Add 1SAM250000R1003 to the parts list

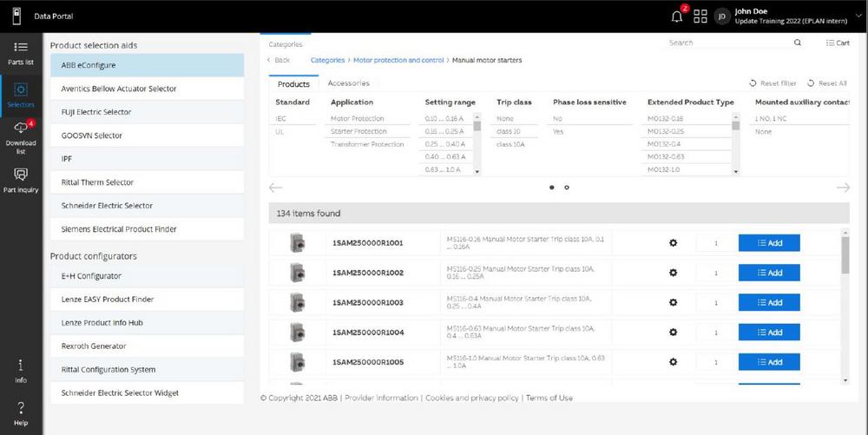point(768,302)
